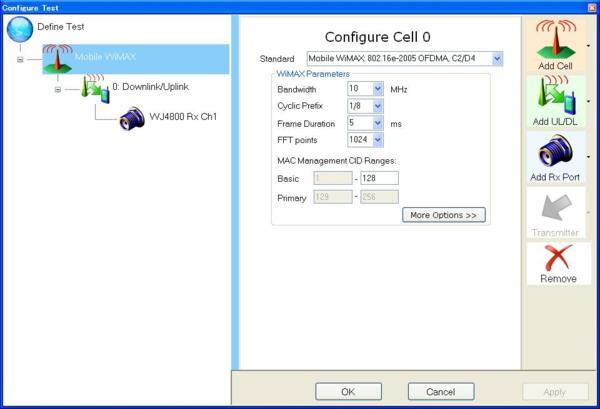Click the Apply button
Viewport: 600px width, 409px height.
(555, 392)
